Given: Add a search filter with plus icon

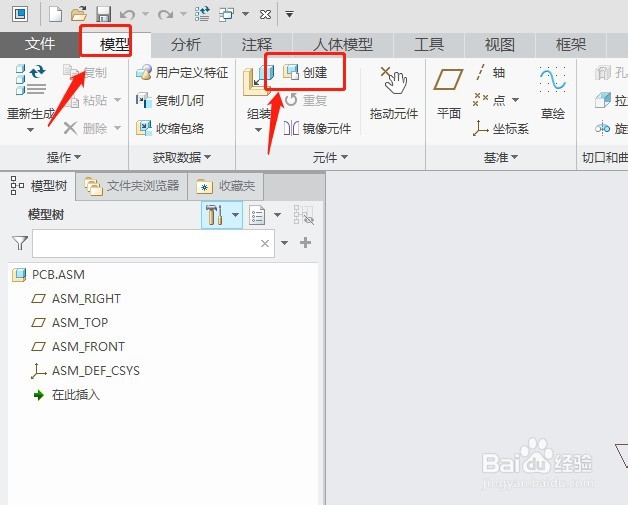Looking at the screenshot, I should click(x=306, y=243).
